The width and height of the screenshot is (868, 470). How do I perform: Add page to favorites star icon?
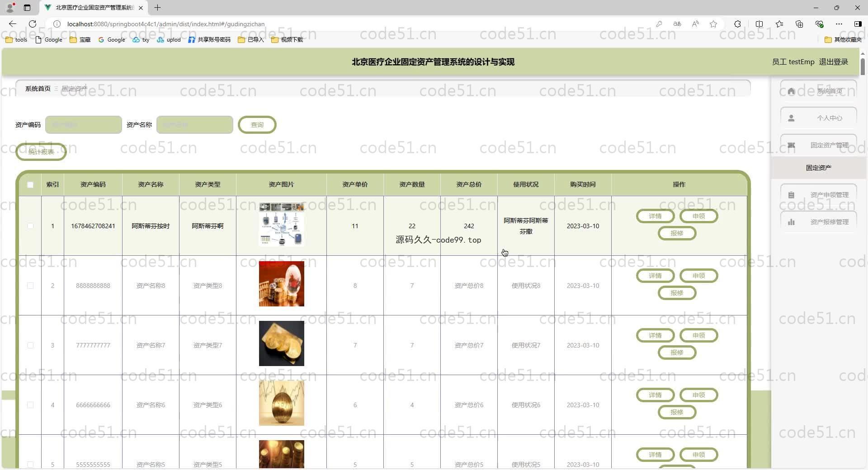713,24
